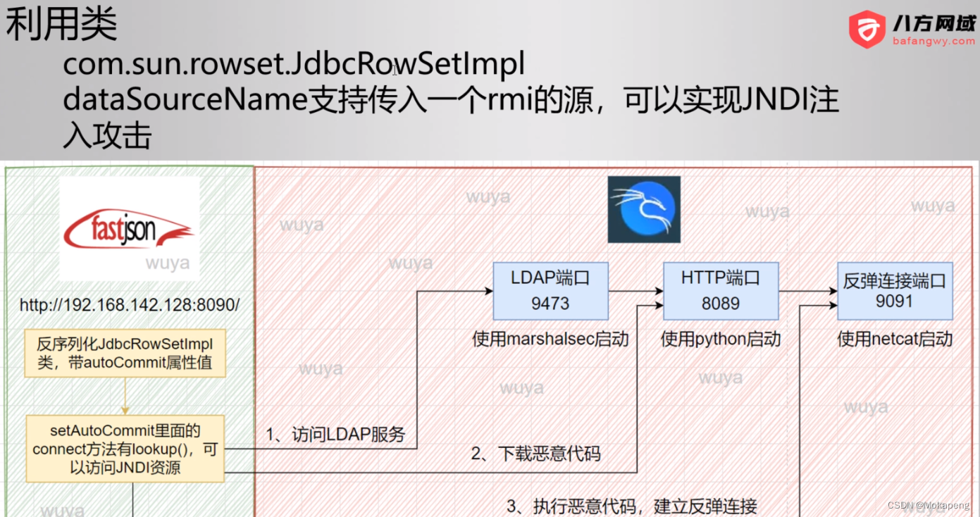980x517 pixels.
Task: Select the LDAP端口 9473 box
Action: (x=550, y=291)
